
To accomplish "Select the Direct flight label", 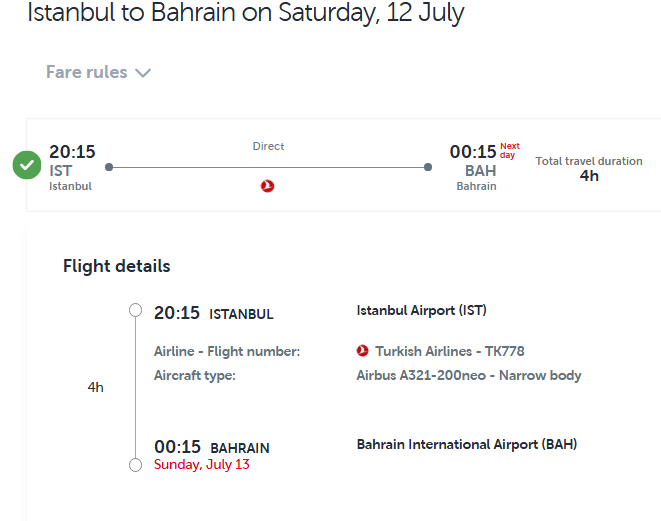I will (268, 146).
